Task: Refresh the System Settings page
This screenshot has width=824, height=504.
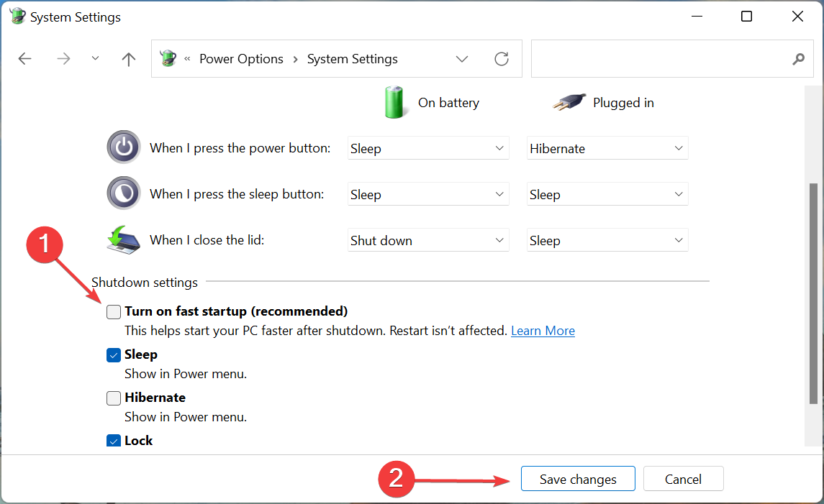Action: [x=502, y=59]
